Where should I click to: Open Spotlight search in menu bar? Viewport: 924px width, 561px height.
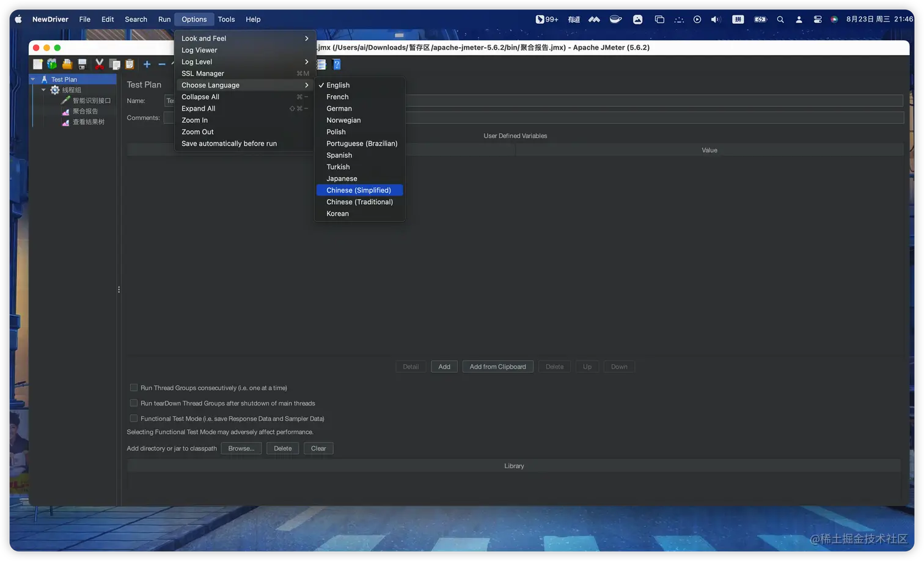click(x=780, y=19)
